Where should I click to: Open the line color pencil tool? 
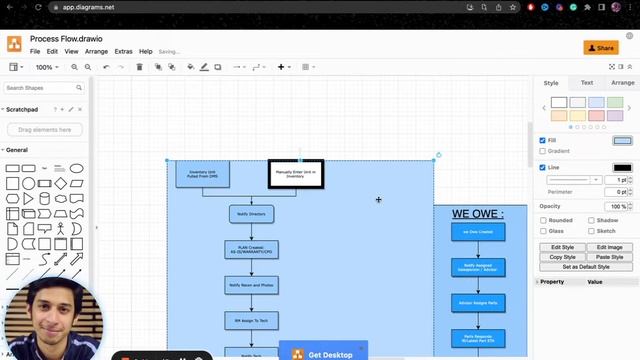pyautogui.click(x=204, y=67)
